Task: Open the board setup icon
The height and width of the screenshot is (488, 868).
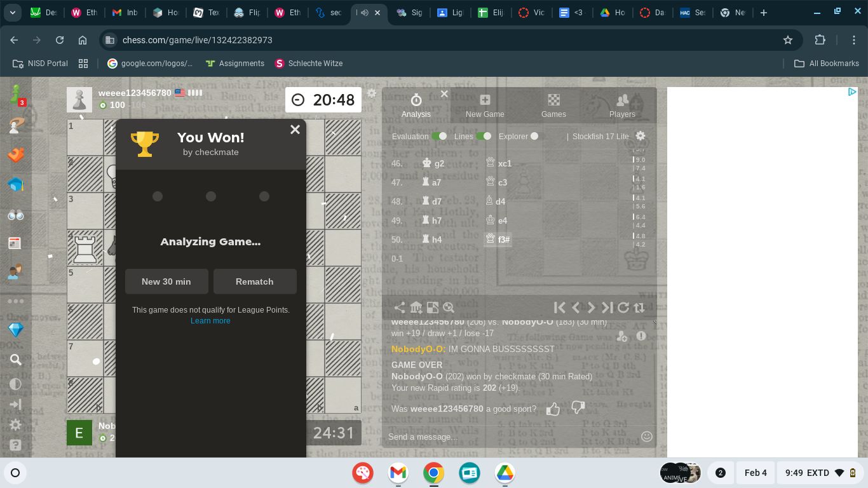Action: coord(433,308)
